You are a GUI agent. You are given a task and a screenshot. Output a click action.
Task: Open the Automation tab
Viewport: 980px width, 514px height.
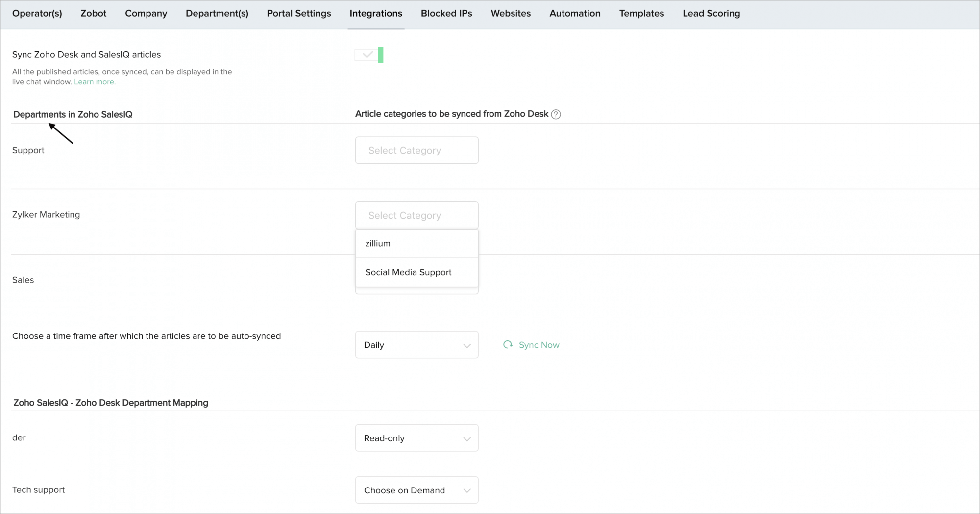(575, 14)
